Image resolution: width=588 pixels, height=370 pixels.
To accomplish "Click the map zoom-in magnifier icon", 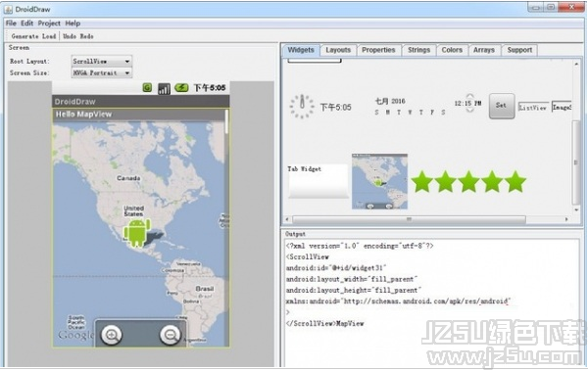I will point(112,334).
